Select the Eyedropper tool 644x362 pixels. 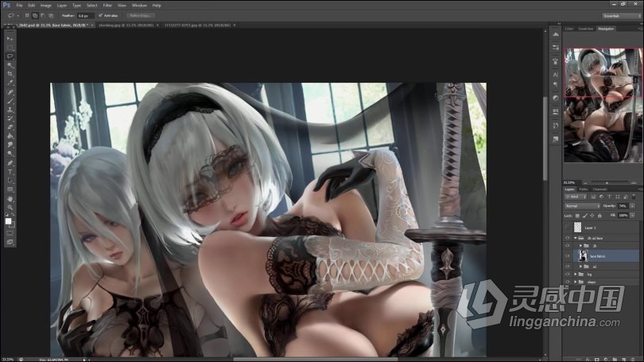(10, 83)
